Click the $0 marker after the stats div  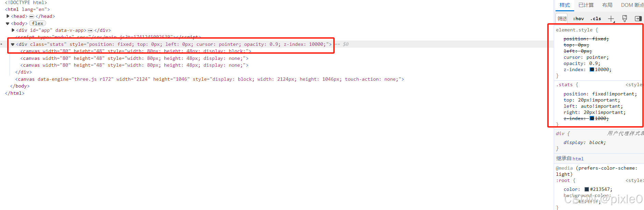coord(346,44)
